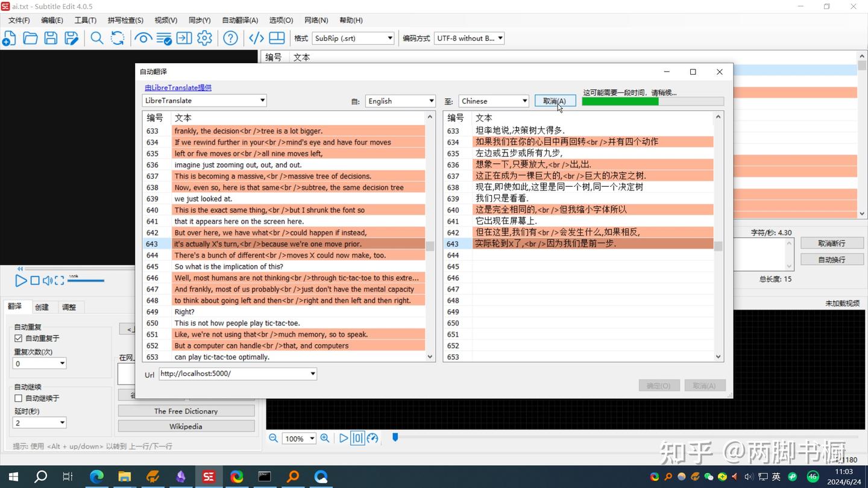868x488 pixels.
Task: Click the blue waveform position slider handle
Action: [x=395, y=437]
